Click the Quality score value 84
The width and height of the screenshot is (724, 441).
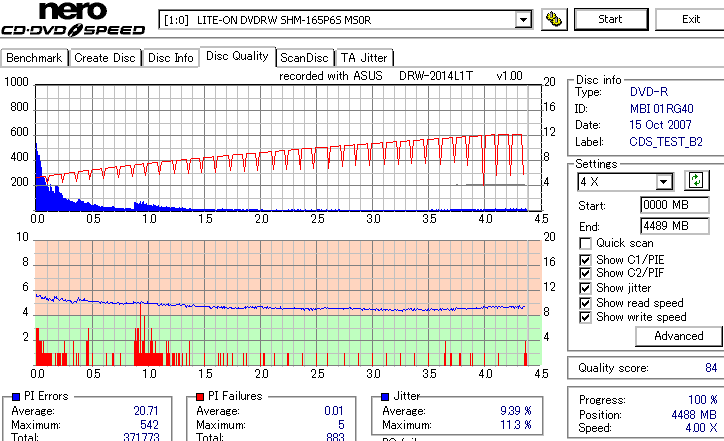[711, 368]
